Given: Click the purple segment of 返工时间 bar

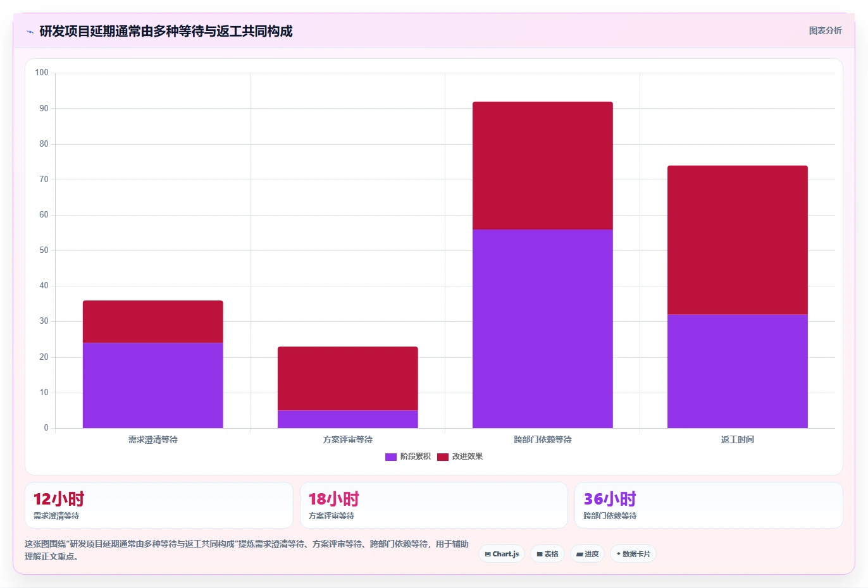Looking at the screenshot, I should tap(738, 371).
